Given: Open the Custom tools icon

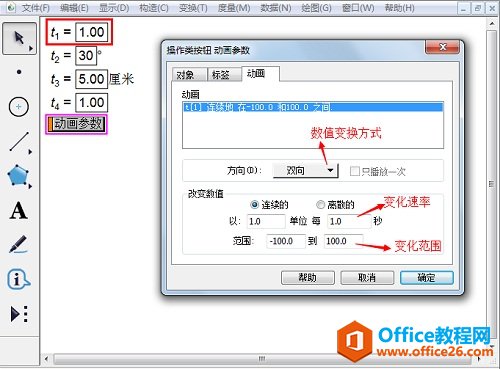Looking at the screenshot, I should coord(19,314).
